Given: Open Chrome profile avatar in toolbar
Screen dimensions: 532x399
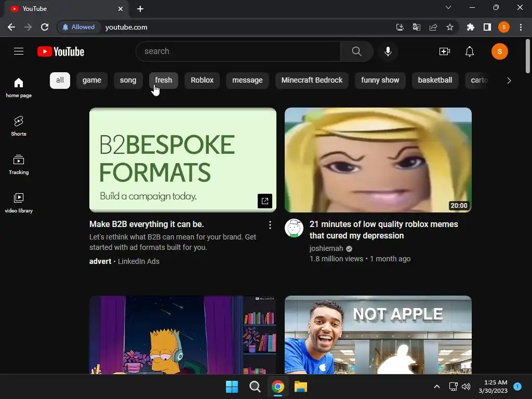Looking at the screenshot, I should click(504, 27).
